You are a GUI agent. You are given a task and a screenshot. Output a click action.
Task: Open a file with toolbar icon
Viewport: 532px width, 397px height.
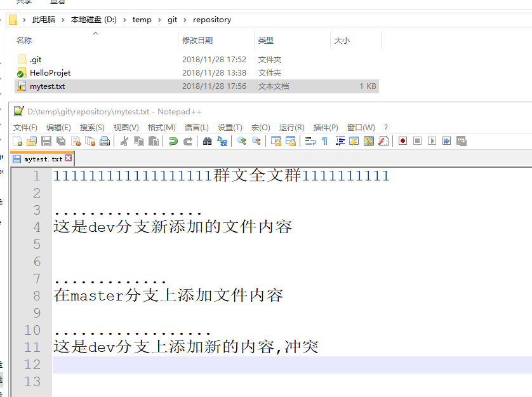[32, 141]
